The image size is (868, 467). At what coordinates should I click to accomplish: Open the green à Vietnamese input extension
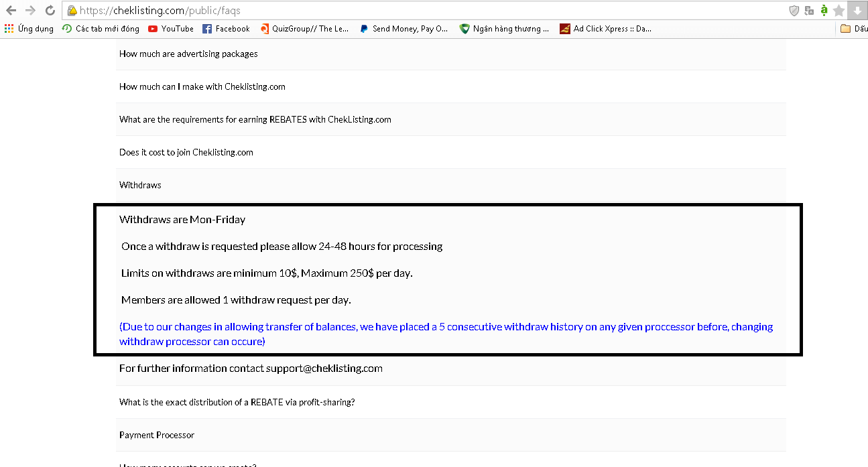[x=824, y=11]
